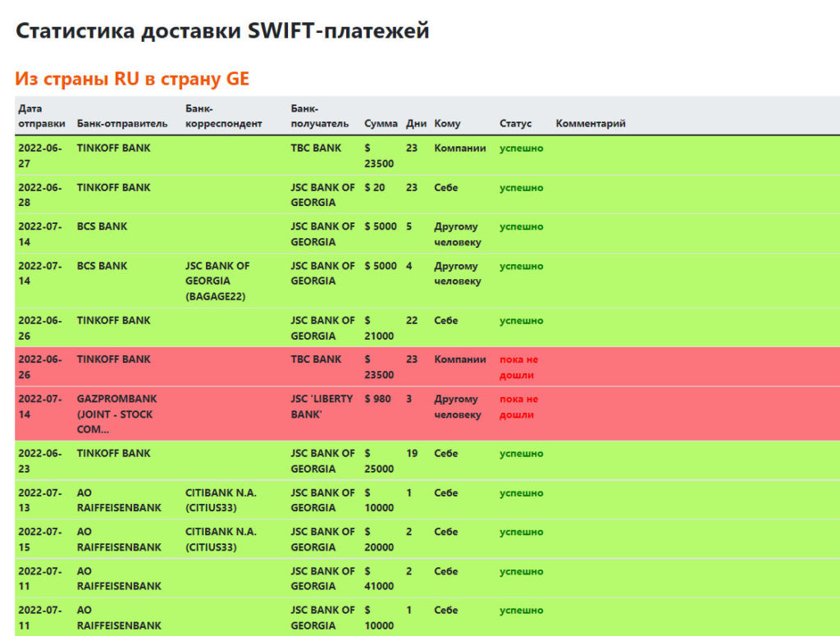This screenshot has height=636, width=840.
Task: Click the date cell 2022-07-13
Action: (39, 500)
